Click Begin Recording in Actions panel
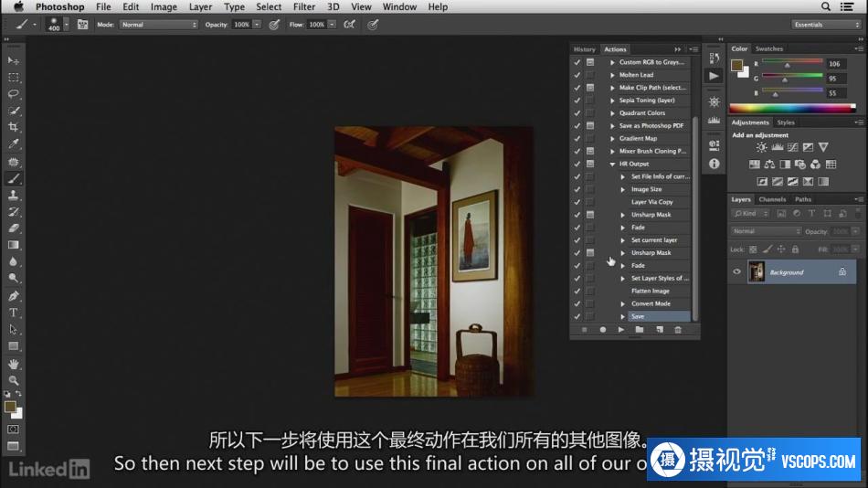 (x=603, y=330)
